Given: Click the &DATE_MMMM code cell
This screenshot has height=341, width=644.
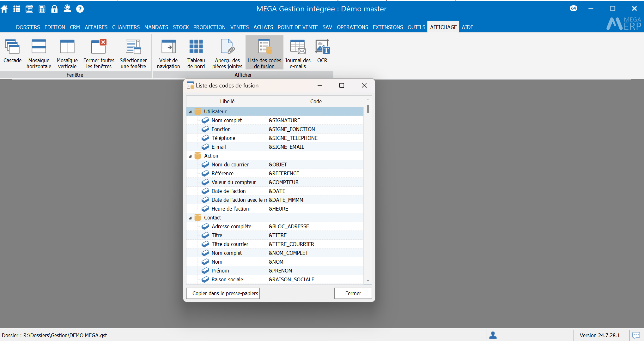Looking at the screenshot, I should [x=316, y=200].
